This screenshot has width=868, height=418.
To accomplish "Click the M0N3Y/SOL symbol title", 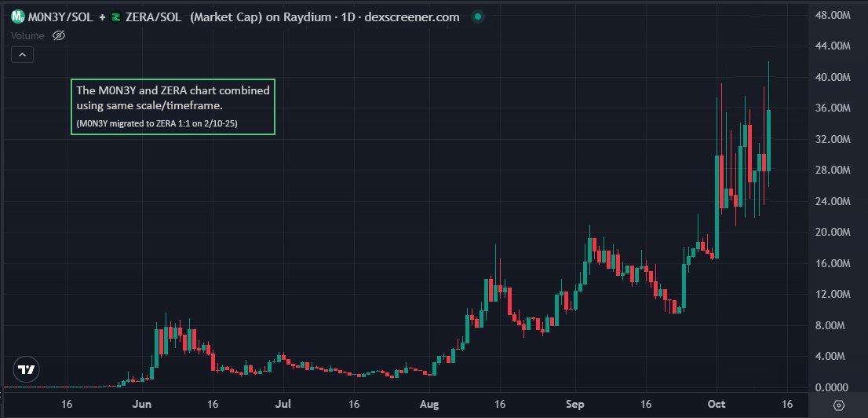I will (61, 17).
